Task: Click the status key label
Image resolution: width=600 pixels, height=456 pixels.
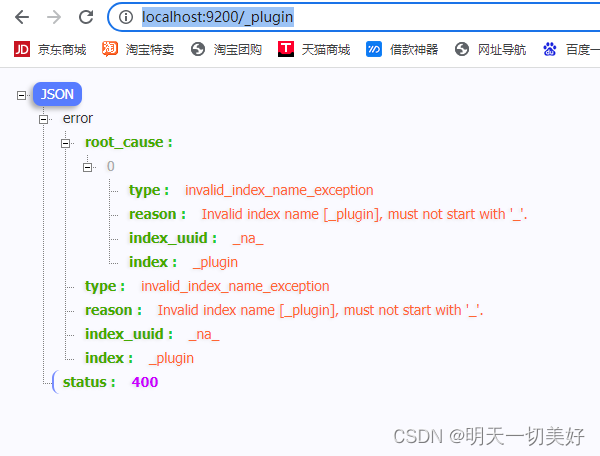Action: click(89, 382)
